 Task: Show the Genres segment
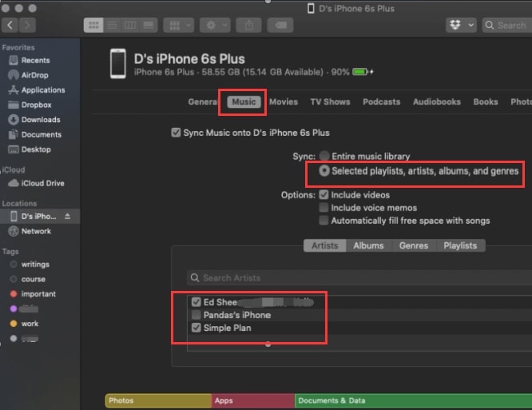click(x=414, y=245)
